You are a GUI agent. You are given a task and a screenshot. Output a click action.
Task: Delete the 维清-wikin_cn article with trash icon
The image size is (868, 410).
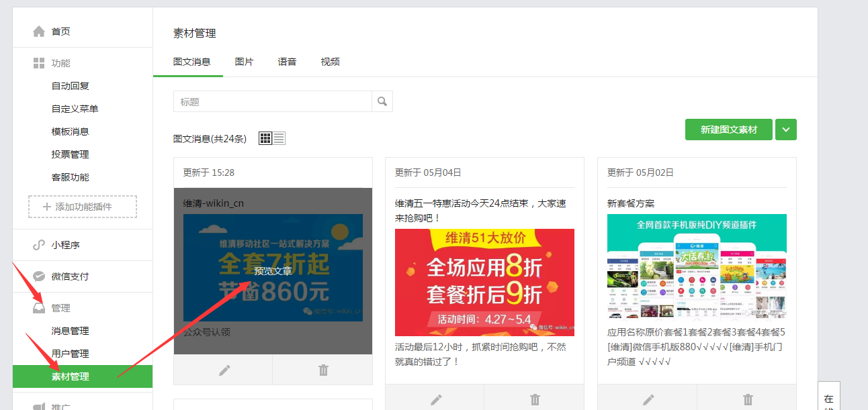(323, 370)
